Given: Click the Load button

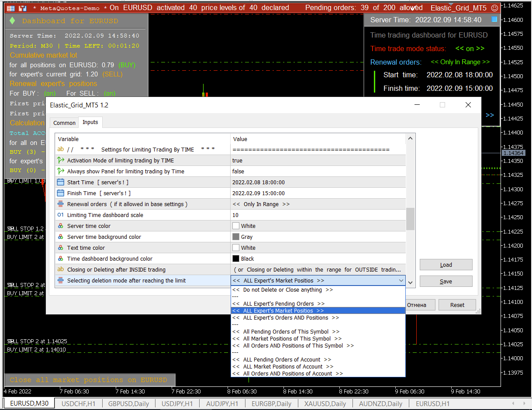Looking at the screenshot, I should (x=446, y=265).
